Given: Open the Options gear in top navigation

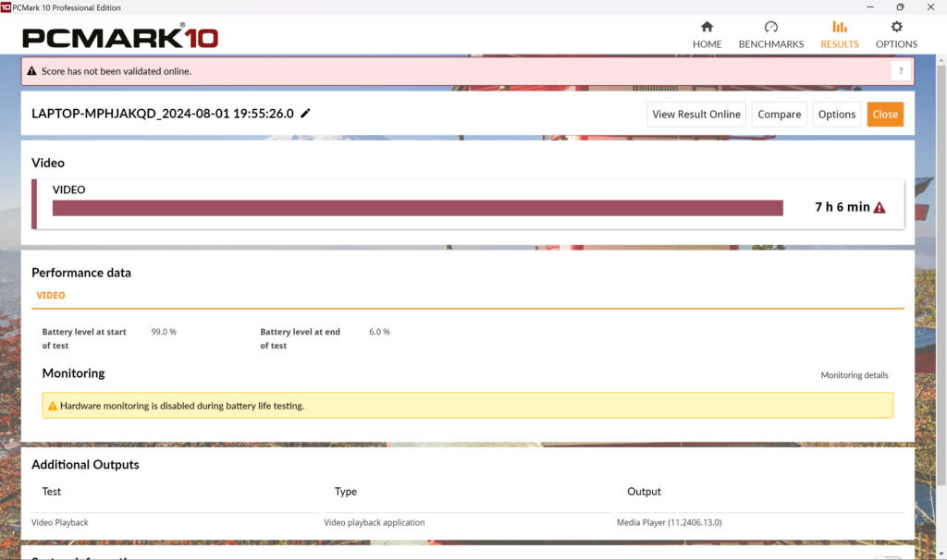Looking at the screenshot, I should (896, 28).
